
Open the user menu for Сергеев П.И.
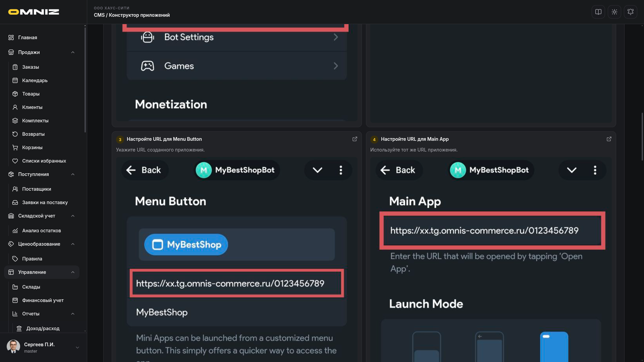[x=43, y=347]
